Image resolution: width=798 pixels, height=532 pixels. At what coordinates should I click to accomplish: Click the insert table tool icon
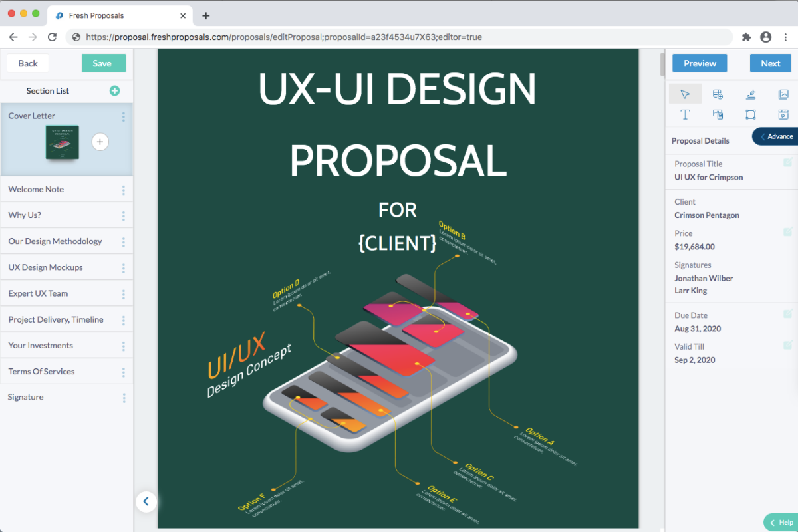pyautogui.click(x=718, y=94)
